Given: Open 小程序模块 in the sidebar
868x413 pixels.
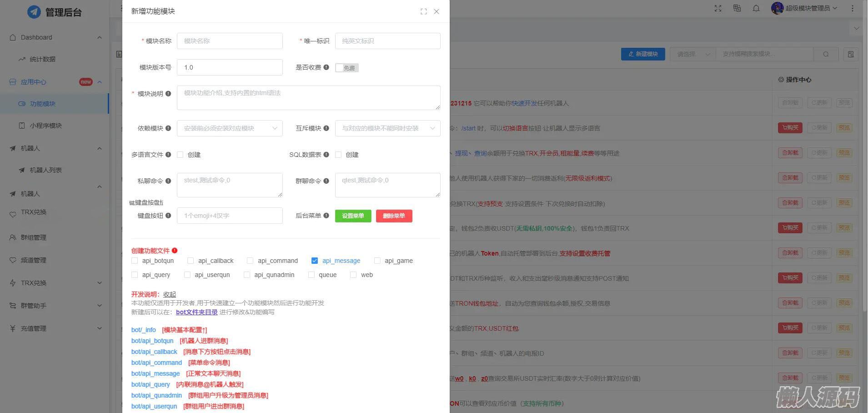Looking at the screenshot, I should pos(45,126).
